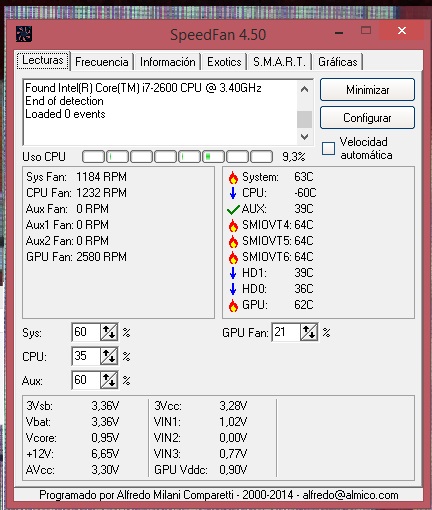The height and width of the screenshot is (510, 432).
Task: Select the CPU Fan 1232 RPM reading
Action: coord(76,193)
